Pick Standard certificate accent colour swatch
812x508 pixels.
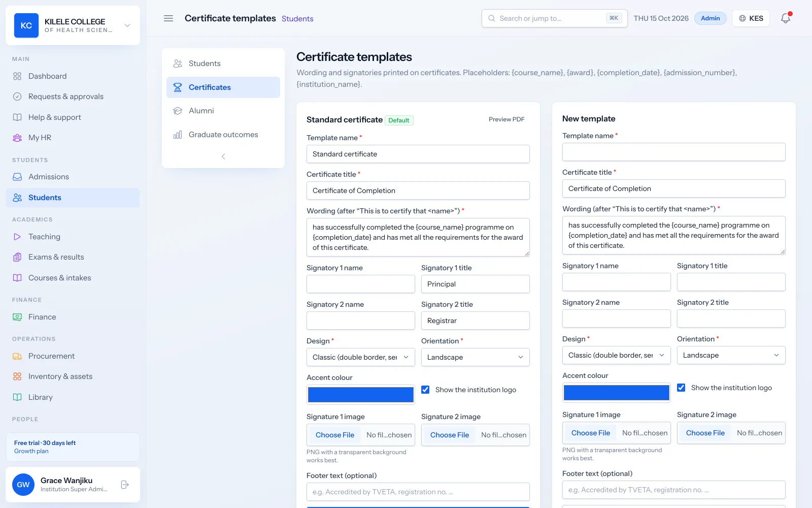tap(361, 395)
